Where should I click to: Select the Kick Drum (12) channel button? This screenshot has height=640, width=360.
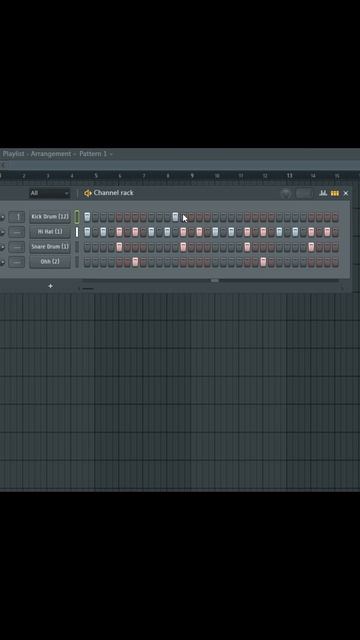[50, 217]
